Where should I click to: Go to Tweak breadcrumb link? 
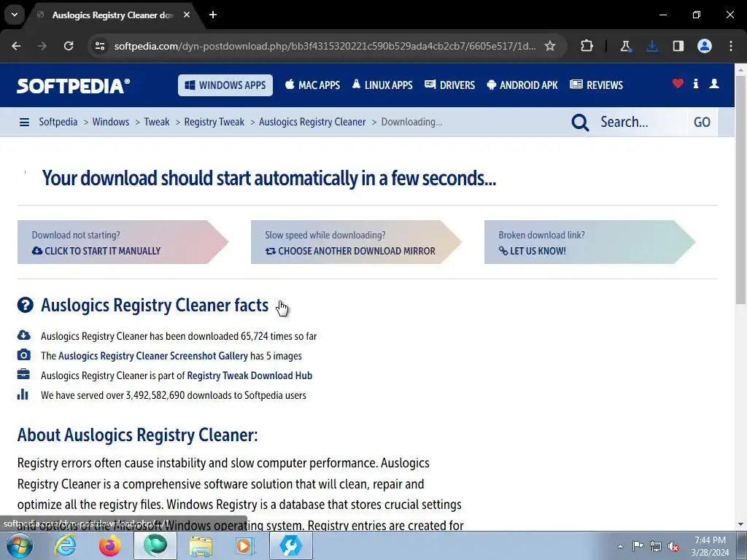(157, 122)
